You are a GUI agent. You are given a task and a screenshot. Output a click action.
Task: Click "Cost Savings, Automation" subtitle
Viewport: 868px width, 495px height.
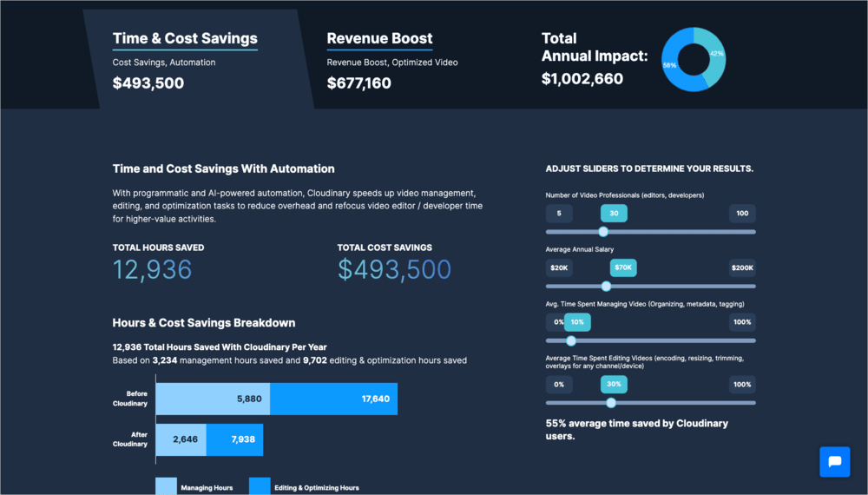point(164,63)
